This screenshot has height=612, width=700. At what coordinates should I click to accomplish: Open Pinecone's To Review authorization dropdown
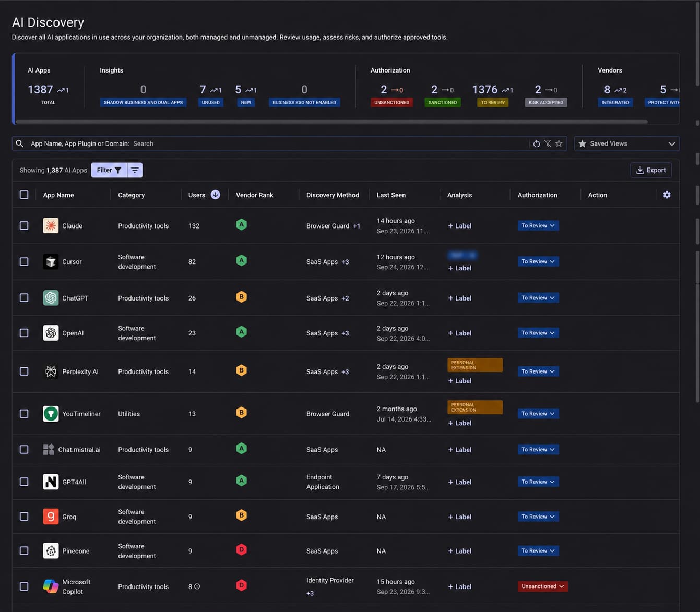[x=538, y=550]
